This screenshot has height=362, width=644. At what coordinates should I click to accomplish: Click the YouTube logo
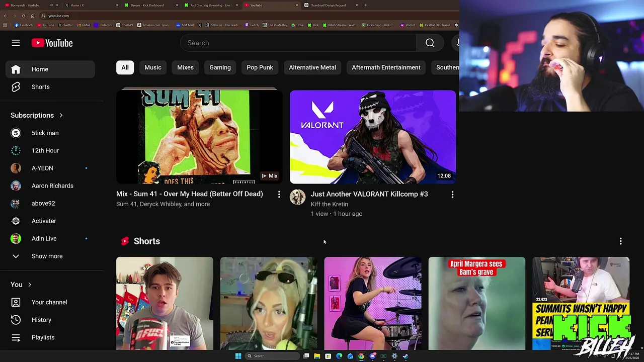(x=52, y=43)
